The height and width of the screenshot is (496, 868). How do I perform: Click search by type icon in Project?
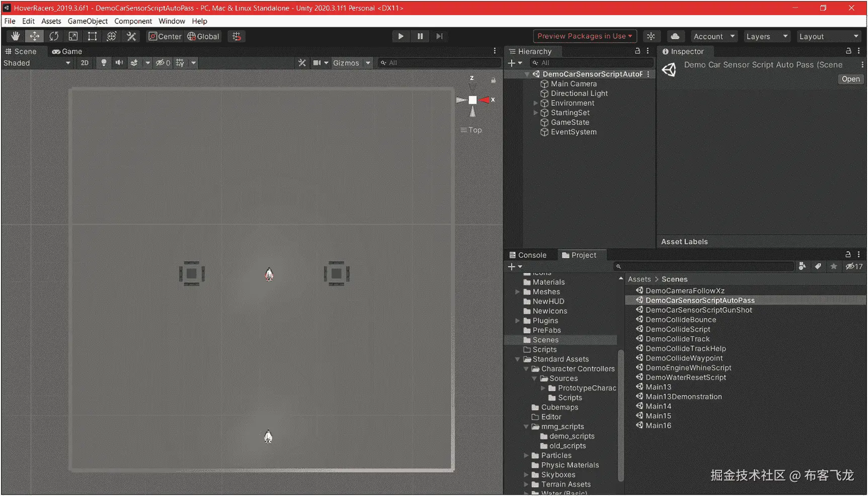click(802, 266)
